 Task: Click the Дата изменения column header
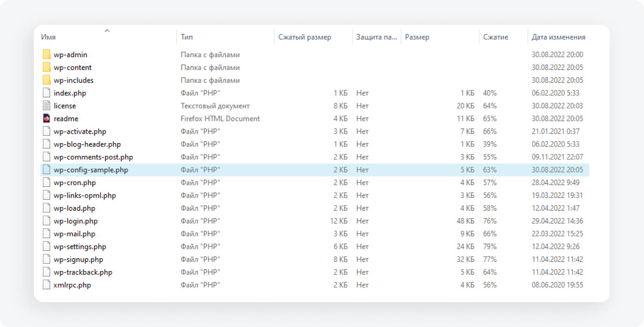(558, 37)
